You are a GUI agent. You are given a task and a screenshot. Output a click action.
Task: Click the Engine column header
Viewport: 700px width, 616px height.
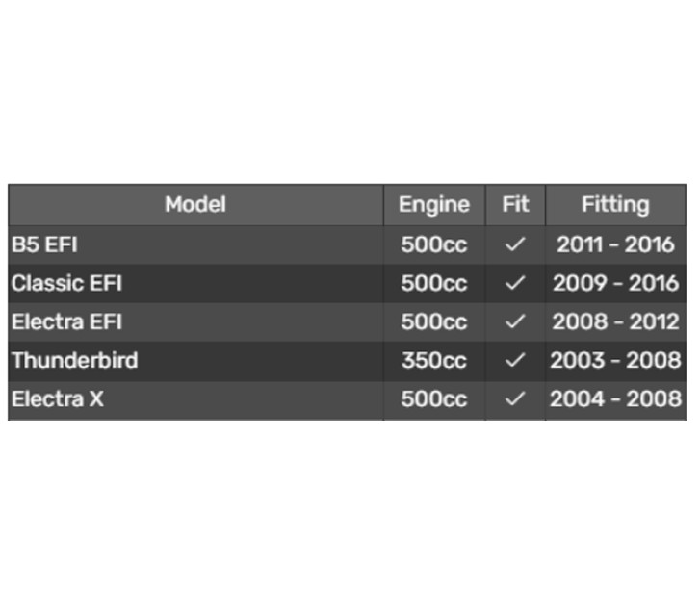(x=434, y=204)
